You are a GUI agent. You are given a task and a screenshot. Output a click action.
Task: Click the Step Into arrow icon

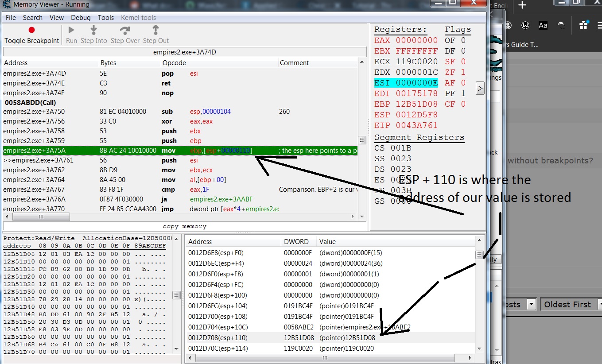[x=93, y=30]
